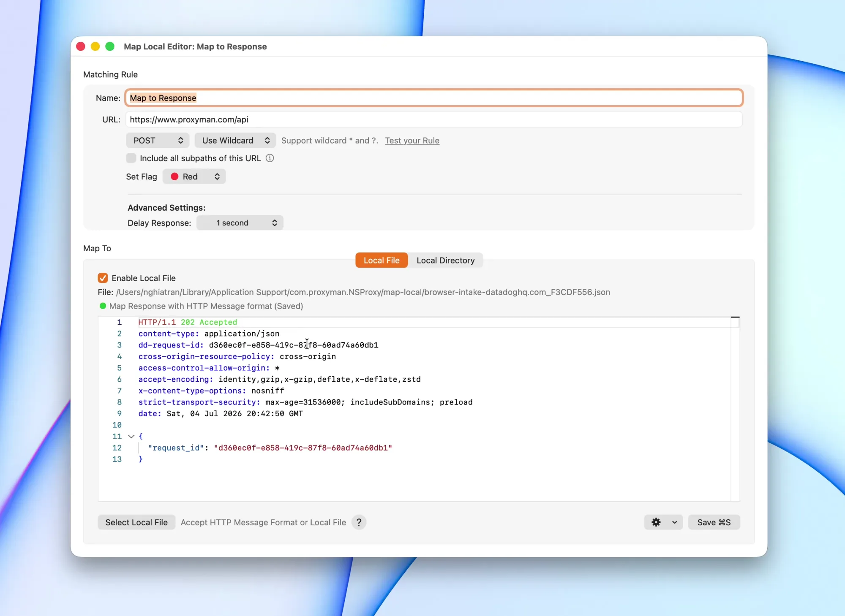This screenshot has height=616, width=845.
Task: Minimize the window with the yellow button
Action: point(95,46)
